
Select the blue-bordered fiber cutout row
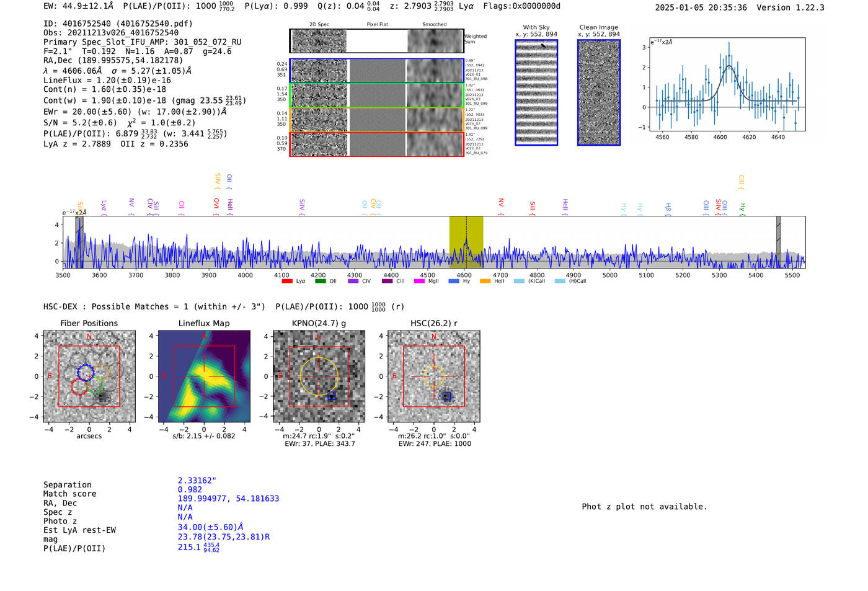[376, 71]
